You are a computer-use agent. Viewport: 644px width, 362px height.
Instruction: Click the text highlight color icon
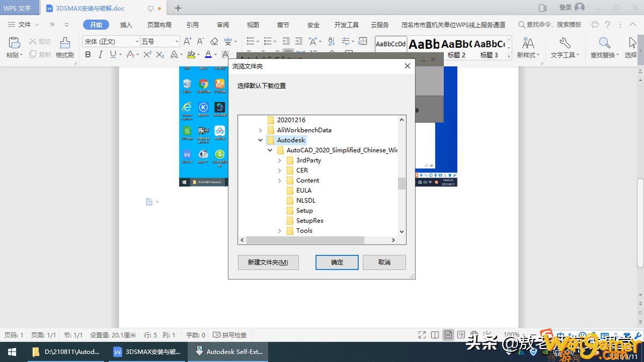pyautogui.click(x=191, y=55)
